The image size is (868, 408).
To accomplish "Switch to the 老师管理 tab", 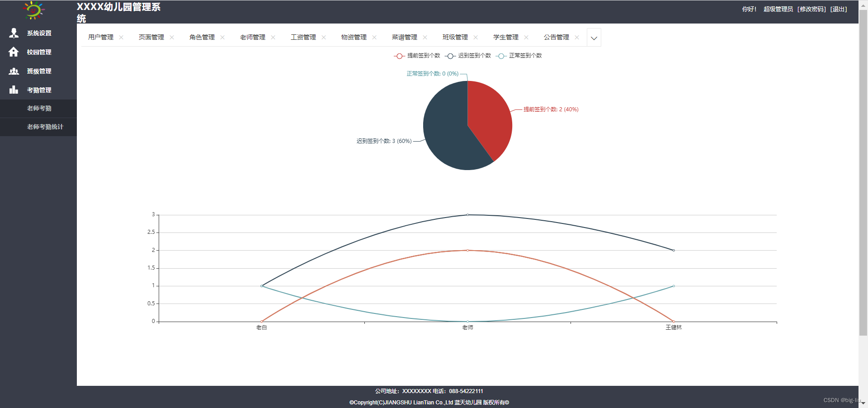I will [x=253, y=37].
